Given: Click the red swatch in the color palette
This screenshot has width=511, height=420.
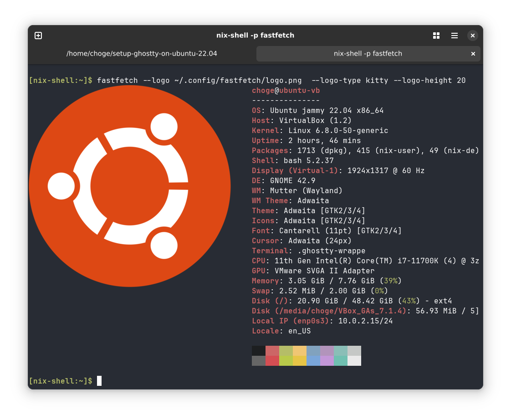Looking at the screenshot, I should click(272, 356).
